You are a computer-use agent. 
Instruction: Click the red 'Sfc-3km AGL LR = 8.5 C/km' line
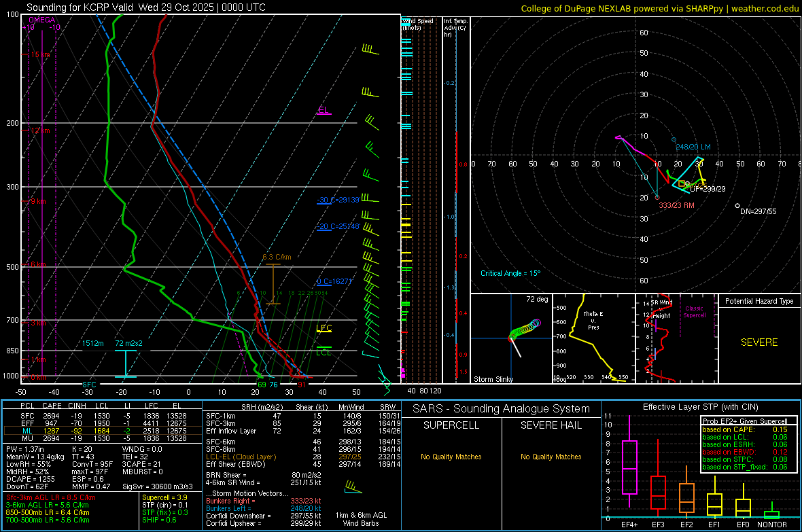click(x=51, y=497)
